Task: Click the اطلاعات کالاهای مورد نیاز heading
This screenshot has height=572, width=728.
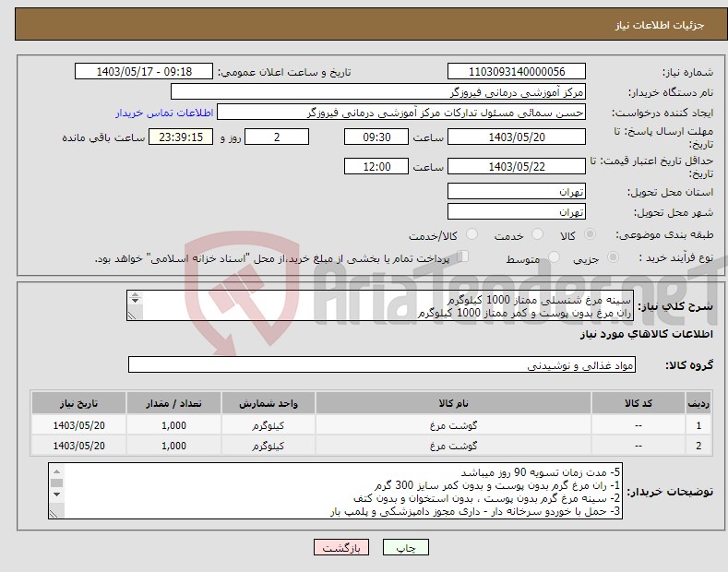Action: click(646, 334)
